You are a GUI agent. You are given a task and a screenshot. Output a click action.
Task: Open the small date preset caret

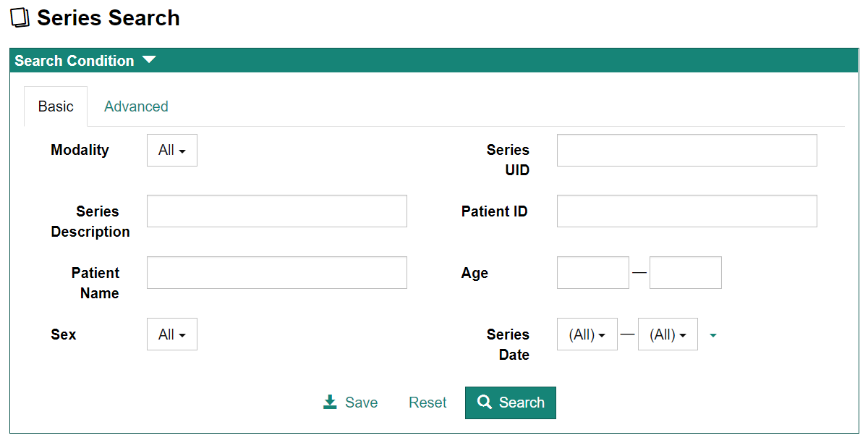713,335
